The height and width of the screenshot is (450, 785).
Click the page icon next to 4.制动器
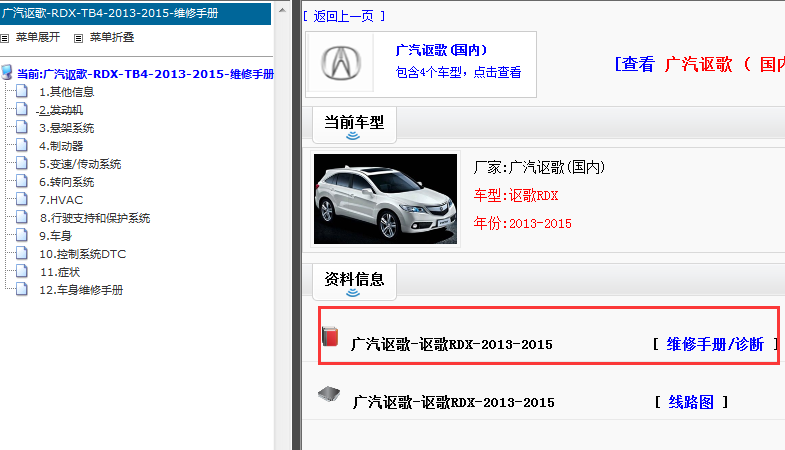(22, 145)
